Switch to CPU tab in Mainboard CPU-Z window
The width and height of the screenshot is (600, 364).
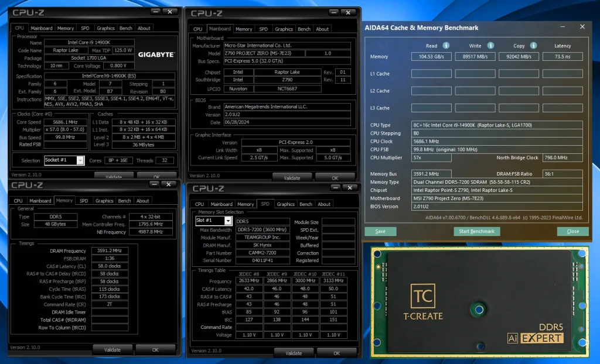point(197,29)
